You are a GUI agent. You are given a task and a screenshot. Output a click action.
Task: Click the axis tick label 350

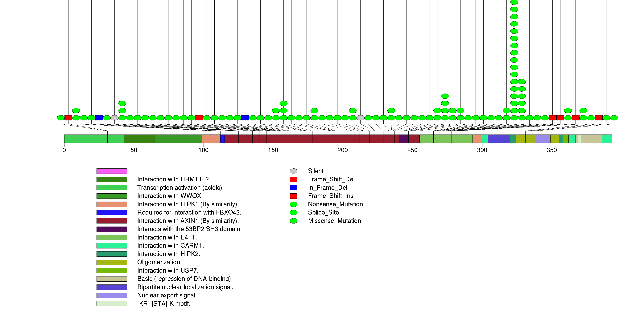point(551,150)
